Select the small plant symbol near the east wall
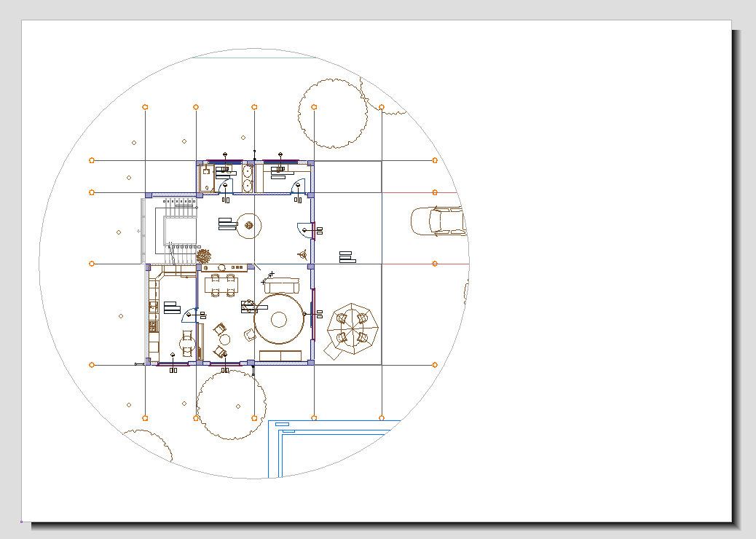The image size is (756, 539). coord(302,254)
